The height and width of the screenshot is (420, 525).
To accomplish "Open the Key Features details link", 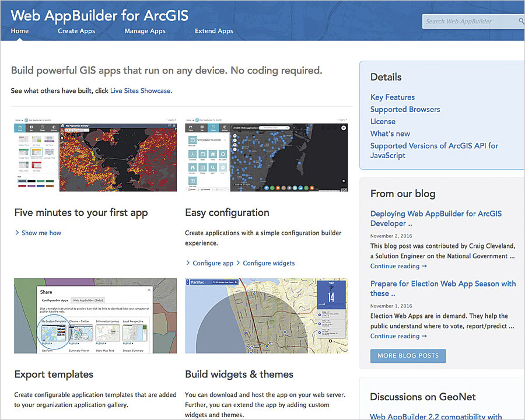I will [x=393, y=97].
